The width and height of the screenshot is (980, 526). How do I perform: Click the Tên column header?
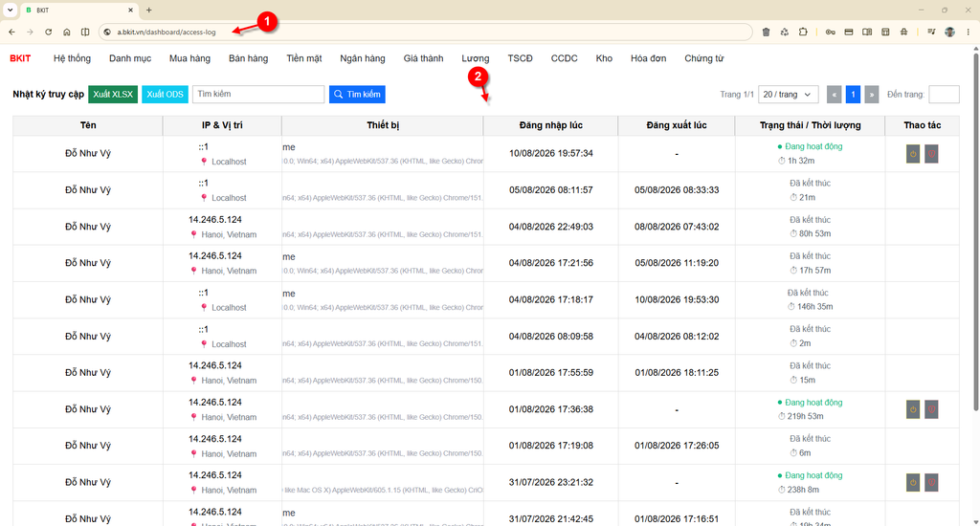pos(88,125)
